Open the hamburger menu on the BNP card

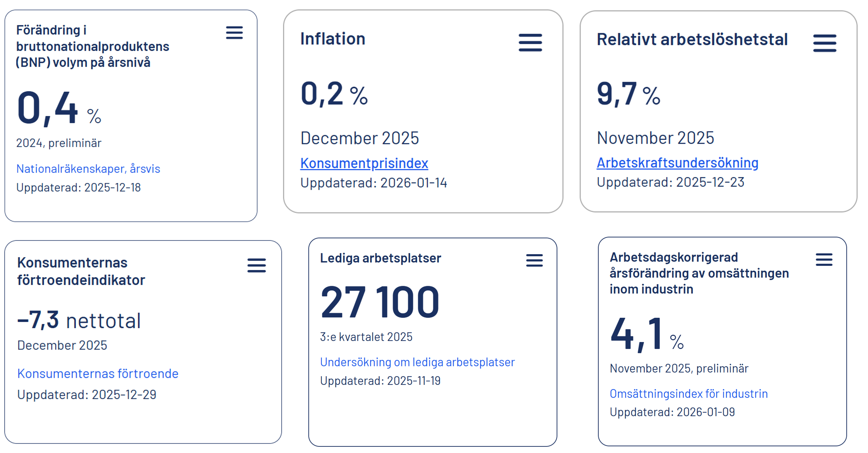[x=234, y=33]
